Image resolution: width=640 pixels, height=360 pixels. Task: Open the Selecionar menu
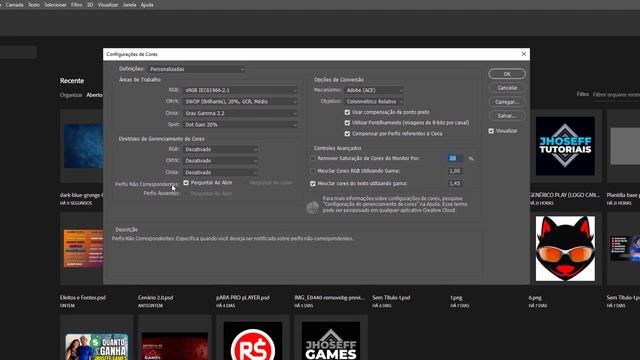(x=55, y=5)
